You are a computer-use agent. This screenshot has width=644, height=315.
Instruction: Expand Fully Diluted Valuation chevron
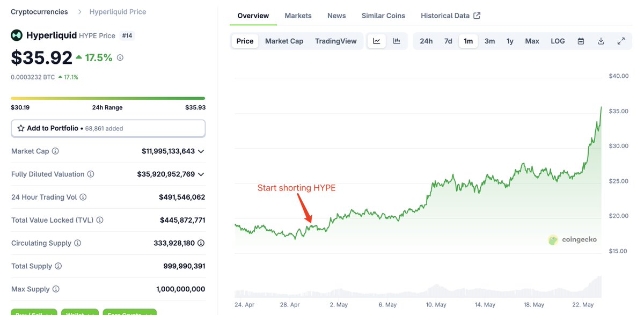coord(201,174)
